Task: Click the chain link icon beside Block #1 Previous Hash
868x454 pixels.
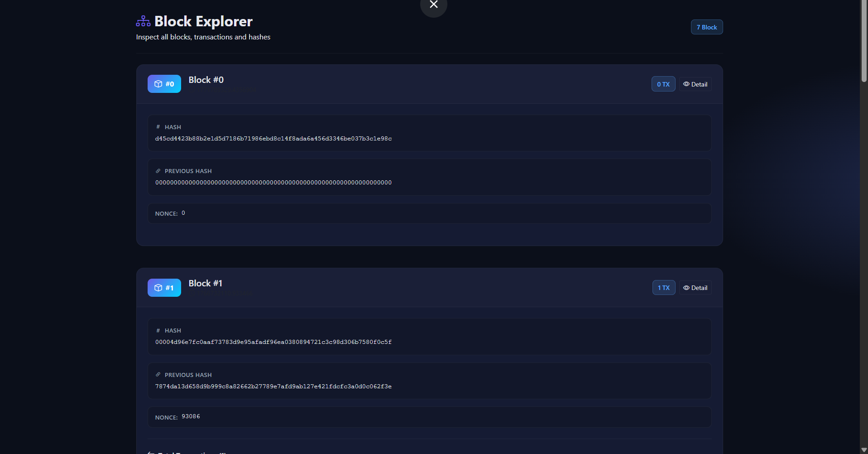Action: [158, 374]
